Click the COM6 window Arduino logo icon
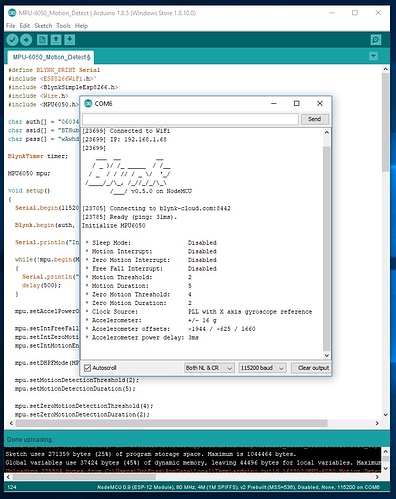396x499 pixels. [x=88, y=104]
